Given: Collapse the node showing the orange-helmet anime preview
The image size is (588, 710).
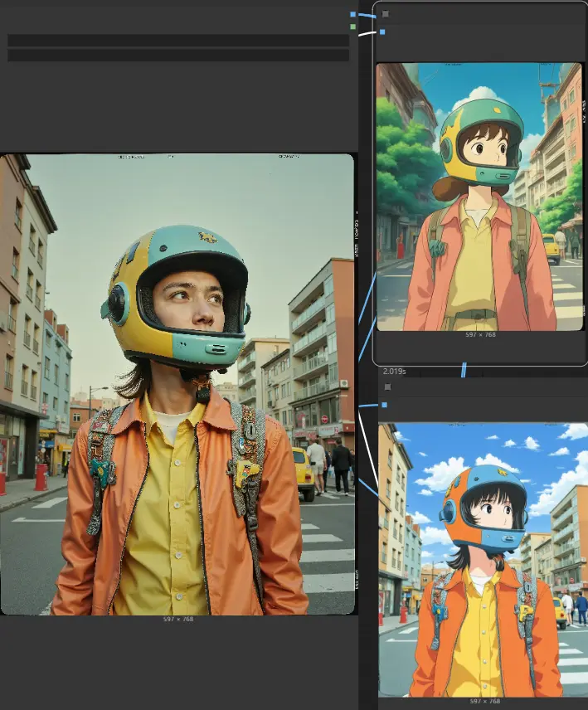Looking at the screenshot, I should click(387, 387).
